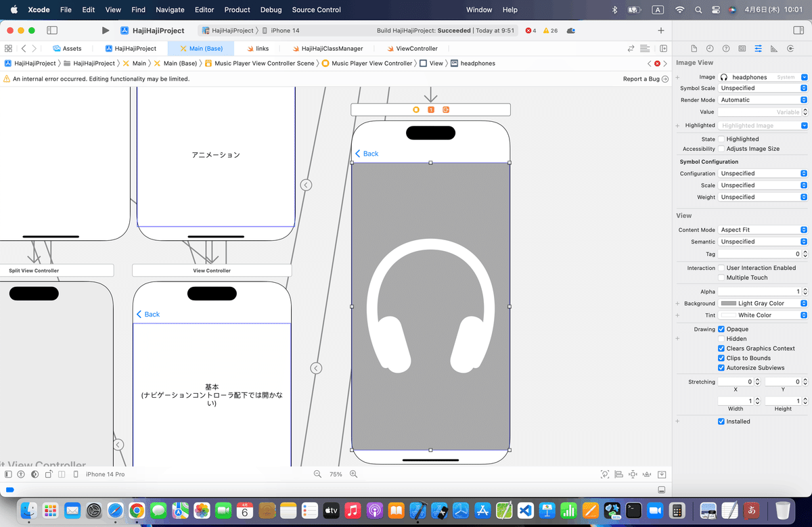This screenshot has height=527, width=812.
Task: Click the Tag input field
Action: (759, 254)
